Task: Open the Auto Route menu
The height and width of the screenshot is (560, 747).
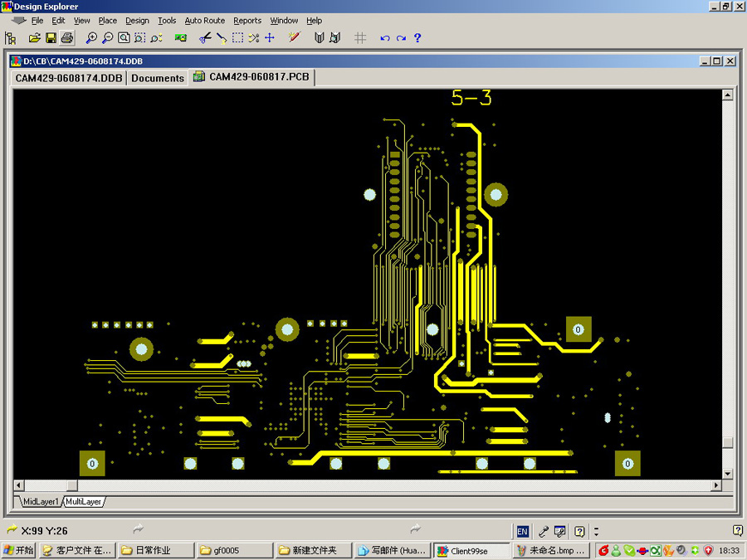Action: [x=204, y=21]
